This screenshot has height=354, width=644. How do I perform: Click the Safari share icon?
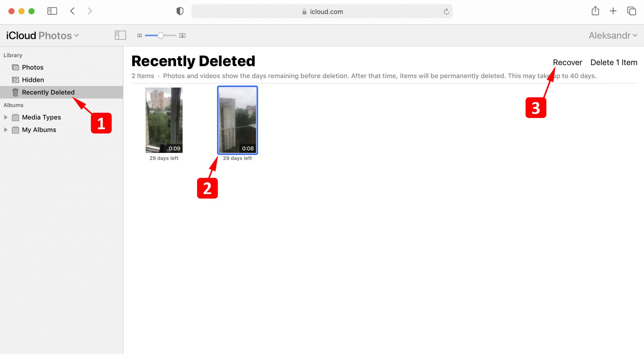(595, 11)
